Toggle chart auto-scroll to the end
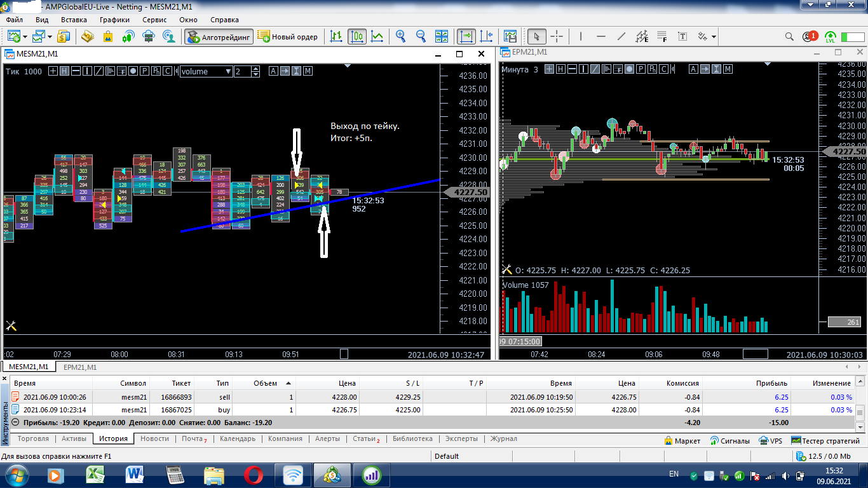Screen dimensions: 868x488 coord(467,36)
